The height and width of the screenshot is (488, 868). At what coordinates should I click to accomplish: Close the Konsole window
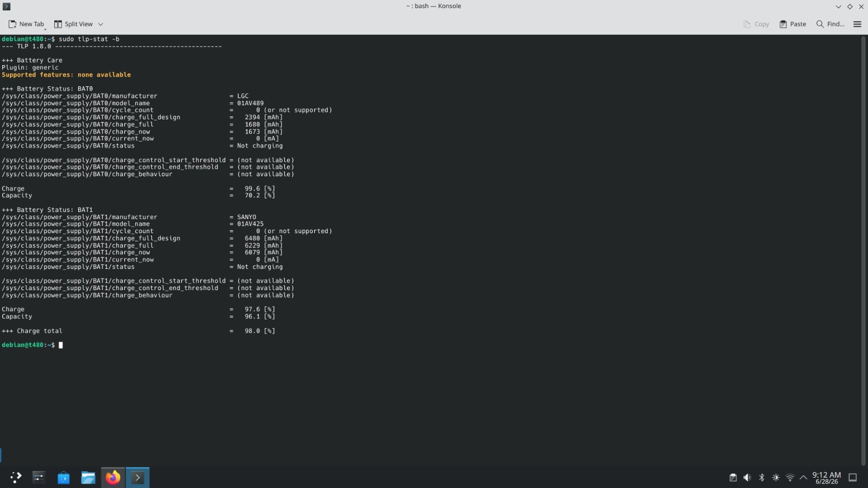tap(861, 7)
